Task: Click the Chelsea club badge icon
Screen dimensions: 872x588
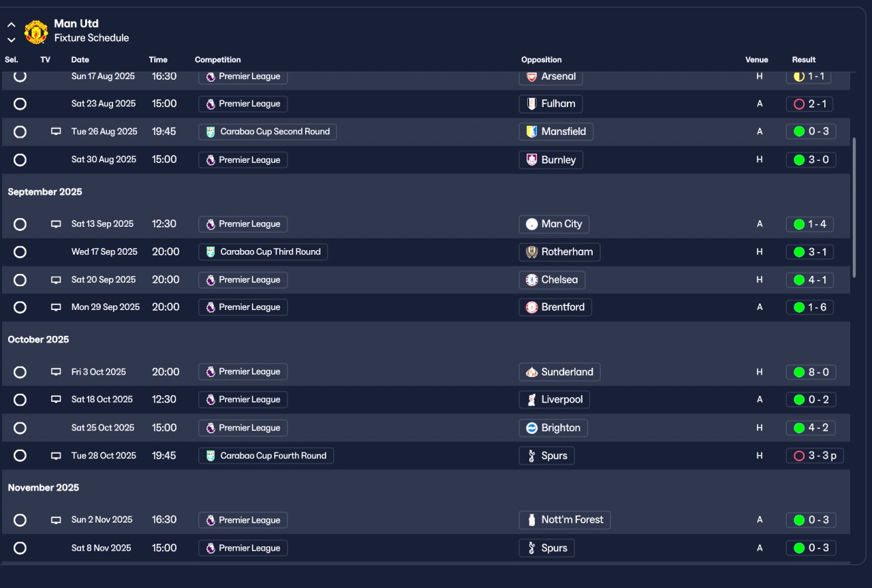Action: tap(531, 280)
